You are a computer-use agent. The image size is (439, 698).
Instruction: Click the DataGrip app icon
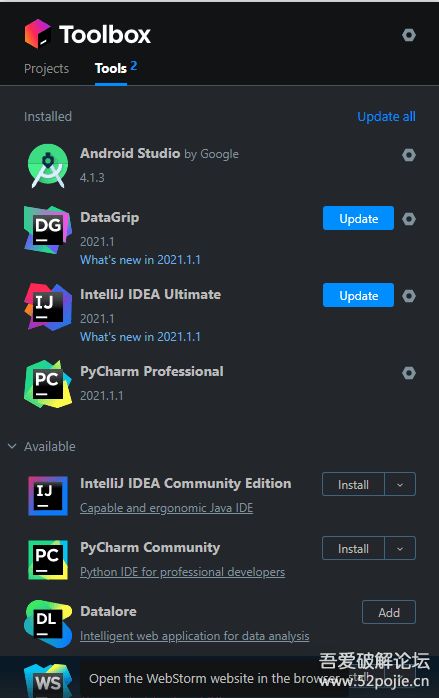coord(48,230)
